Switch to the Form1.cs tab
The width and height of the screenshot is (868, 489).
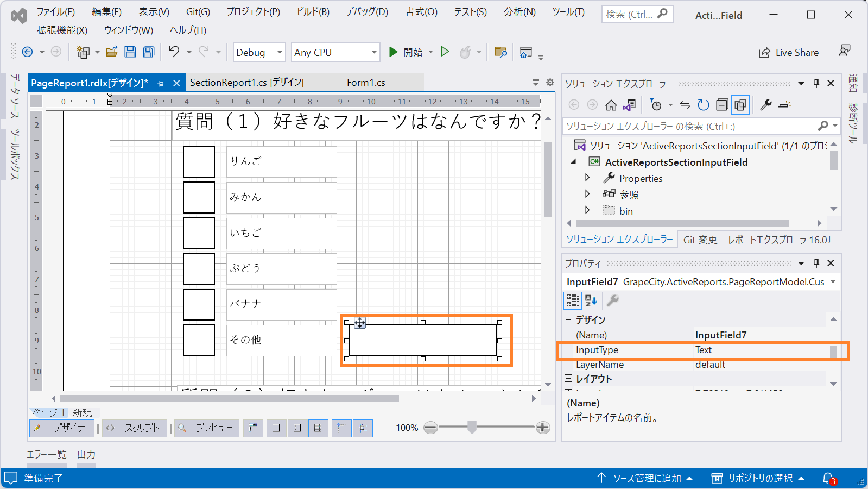(x=366, y=83)
